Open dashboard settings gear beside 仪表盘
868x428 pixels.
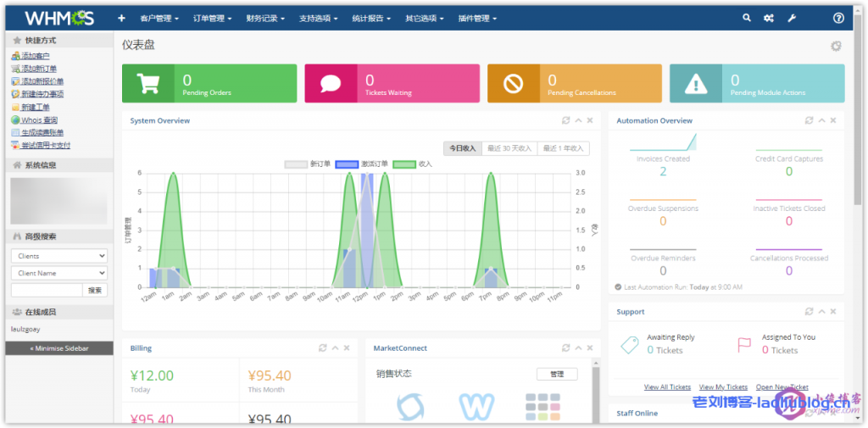coord(836,46)
